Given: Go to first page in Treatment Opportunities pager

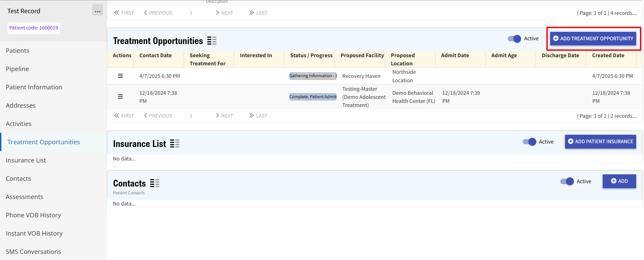Looking at the screenshot, I should [x=124, y=116].
